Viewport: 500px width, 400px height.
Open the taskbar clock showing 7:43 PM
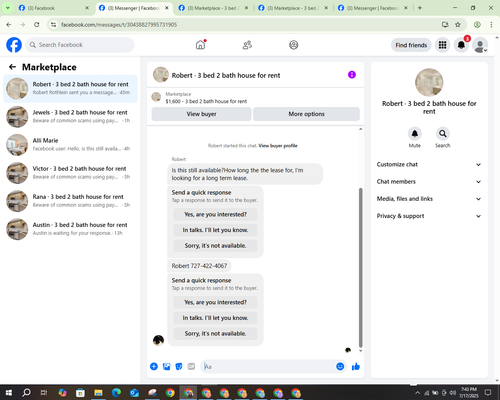(469, 393)
